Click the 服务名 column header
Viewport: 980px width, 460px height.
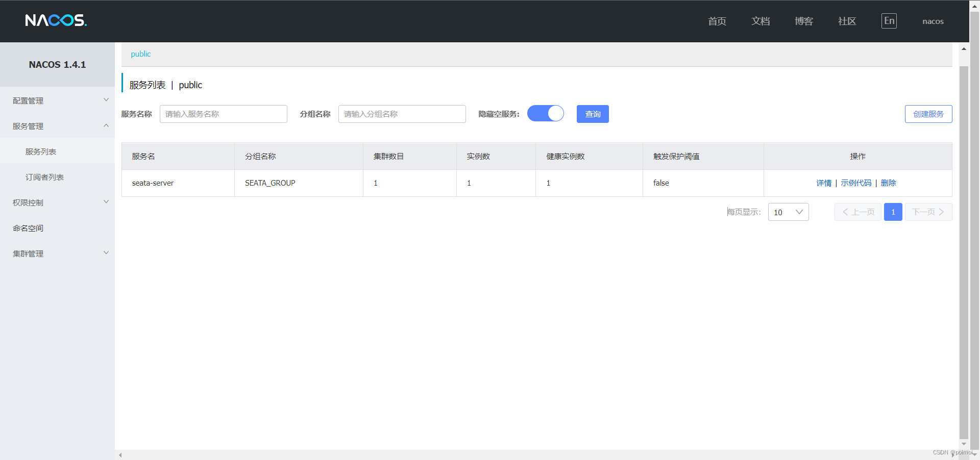178,157
